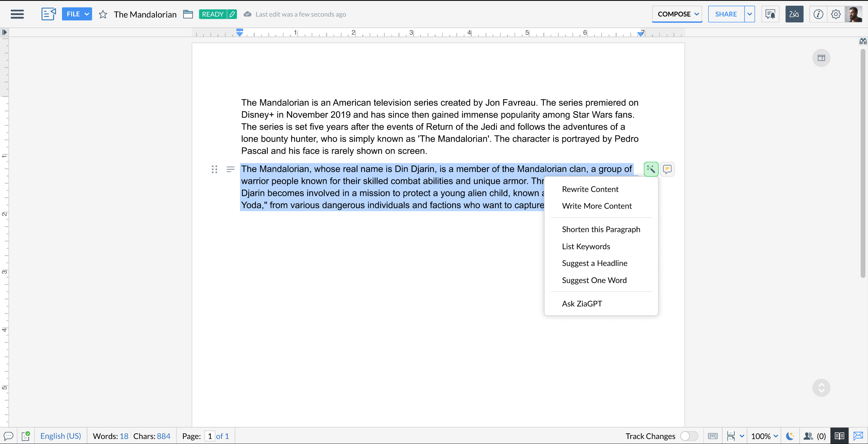Click the Writer document logo icon

[x=49, y=14]
